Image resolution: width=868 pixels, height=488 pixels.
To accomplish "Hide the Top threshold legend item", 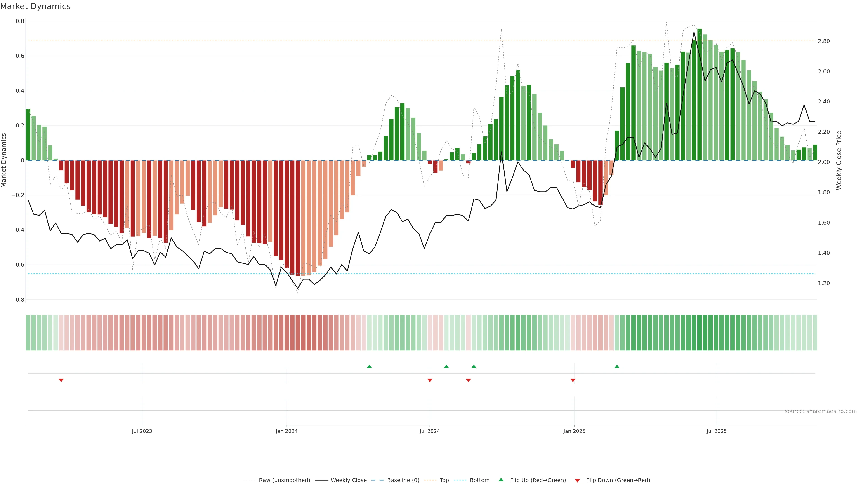I will 444,480.
